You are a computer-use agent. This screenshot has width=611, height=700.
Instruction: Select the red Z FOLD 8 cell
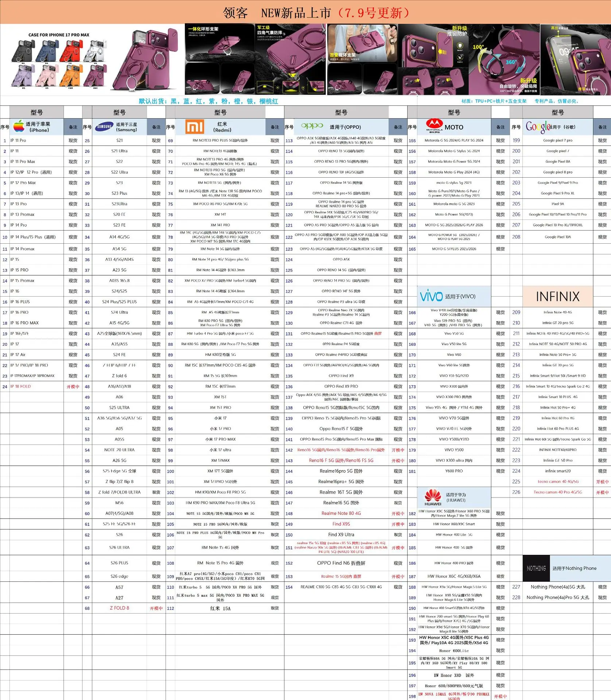coord(120,608)
